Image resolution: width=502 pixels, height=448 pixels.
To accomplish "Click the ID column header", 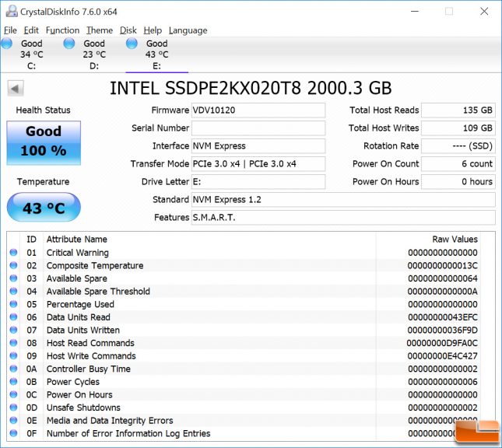I will coord(31,240).
